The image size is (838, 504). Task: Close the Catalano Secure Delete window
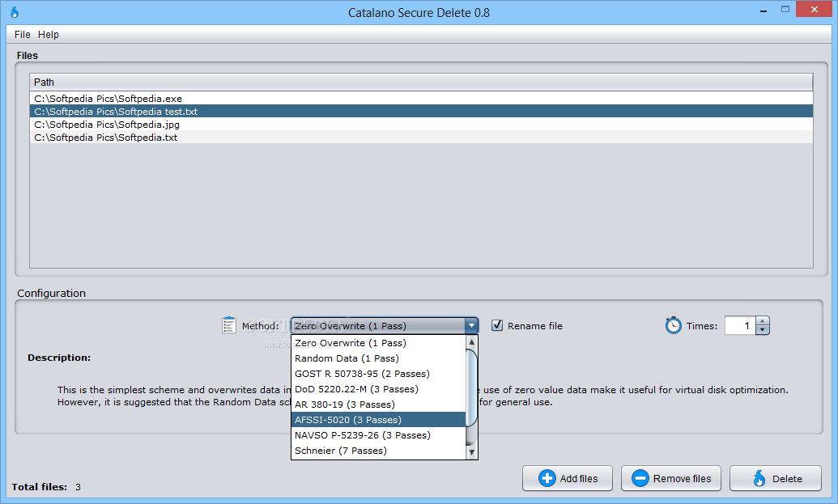click(x=815, y=9)
